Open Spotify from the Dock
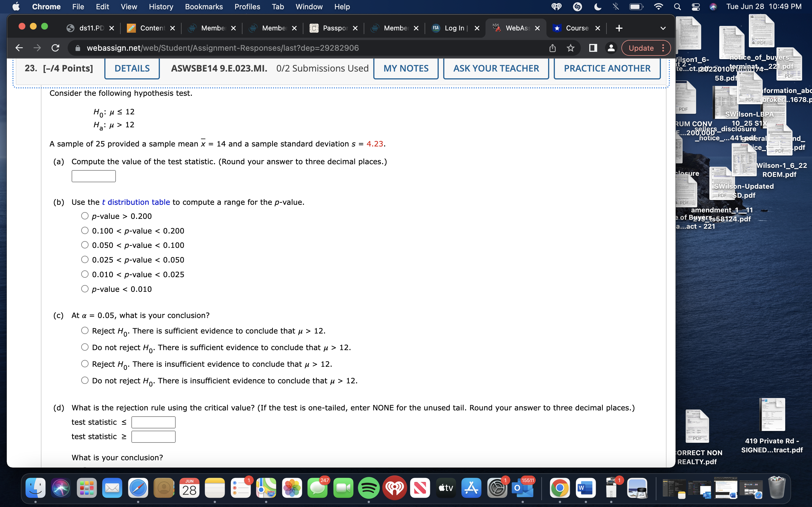 [368, 488]
